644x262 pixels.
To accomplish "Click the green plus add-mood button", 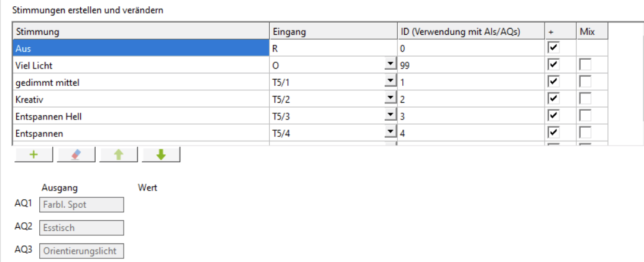I will pos(32,156).
